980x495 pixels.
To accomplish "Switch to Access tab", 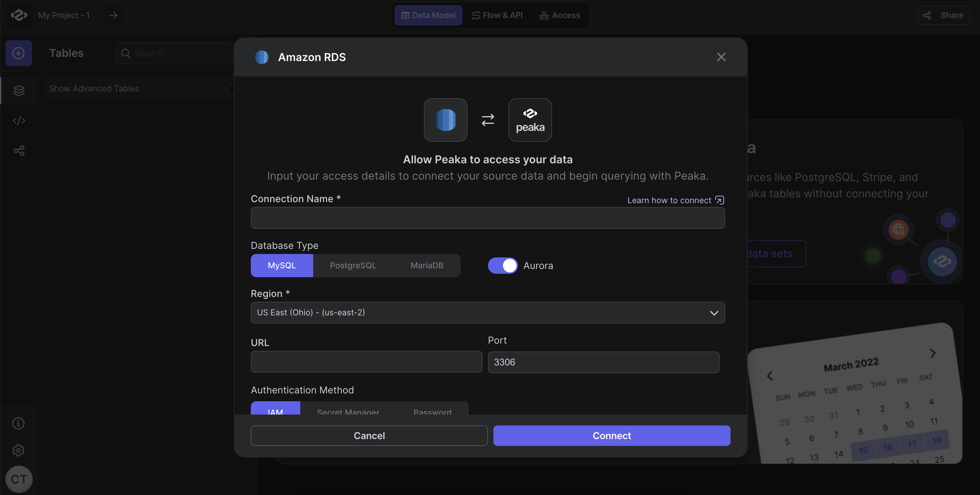I will 559,15.
